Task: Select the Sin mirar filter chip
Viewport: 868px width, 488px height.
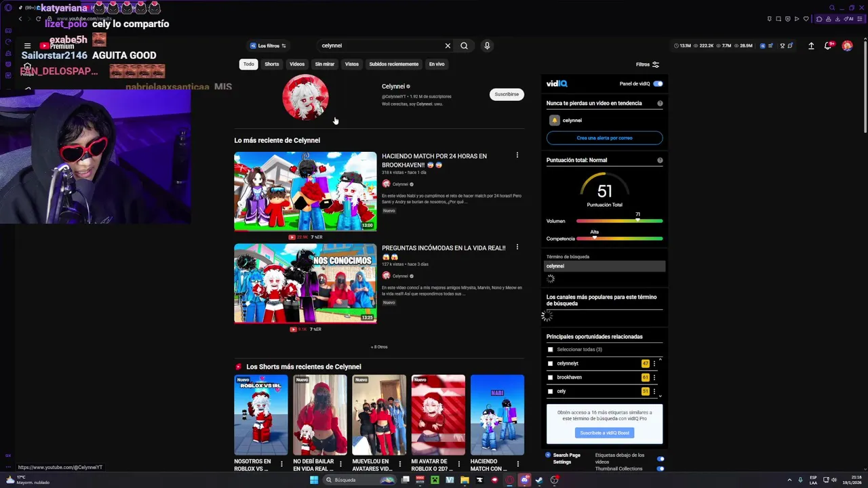Action: [325, 64]
